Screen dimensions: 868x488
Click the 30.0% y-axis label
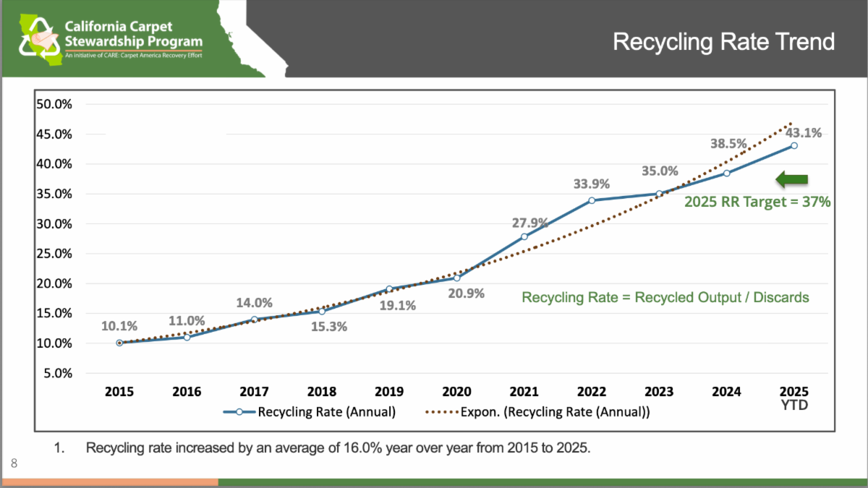pos(55,223)
